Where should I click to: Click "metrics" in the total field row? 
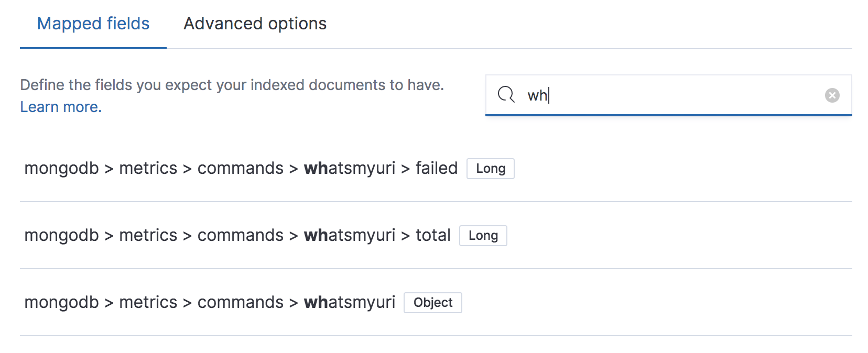[148, 235]
